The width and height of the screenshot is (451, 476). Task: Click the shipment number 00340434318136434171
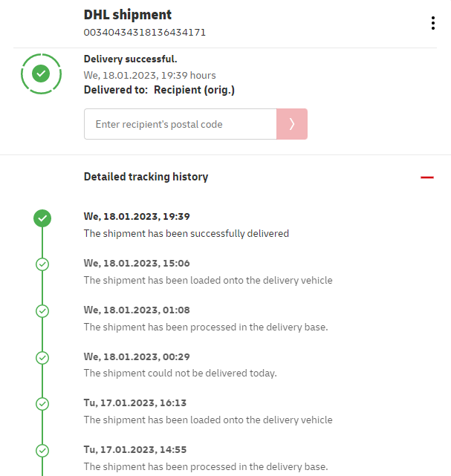point(145,33)
